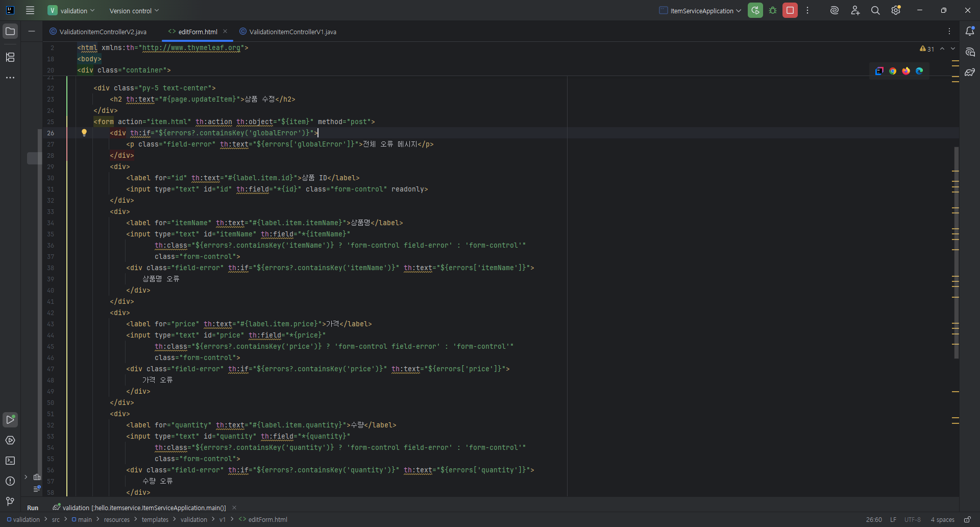Click the yellow intention bulb on line 26
This screenshot has height=527, width=980.
point(84,133)
